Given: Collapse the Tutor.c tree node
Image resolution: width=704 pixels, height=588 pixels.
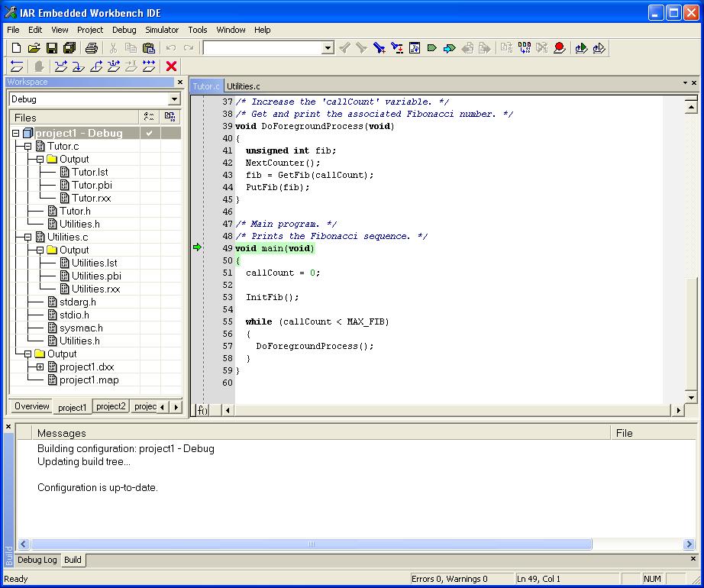Looking at the screenshot, I should [27, 147].
